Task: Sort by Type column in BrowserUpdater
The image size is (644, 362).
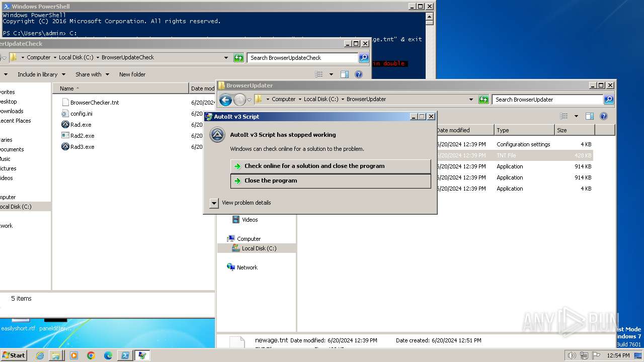Action: [524, 130]
